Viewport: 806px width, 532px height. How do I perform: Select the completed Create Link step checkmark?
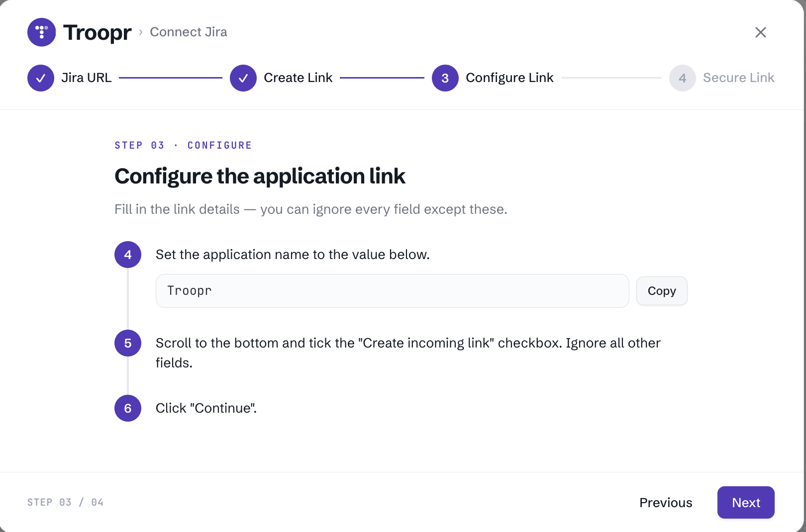pos(243,78)
